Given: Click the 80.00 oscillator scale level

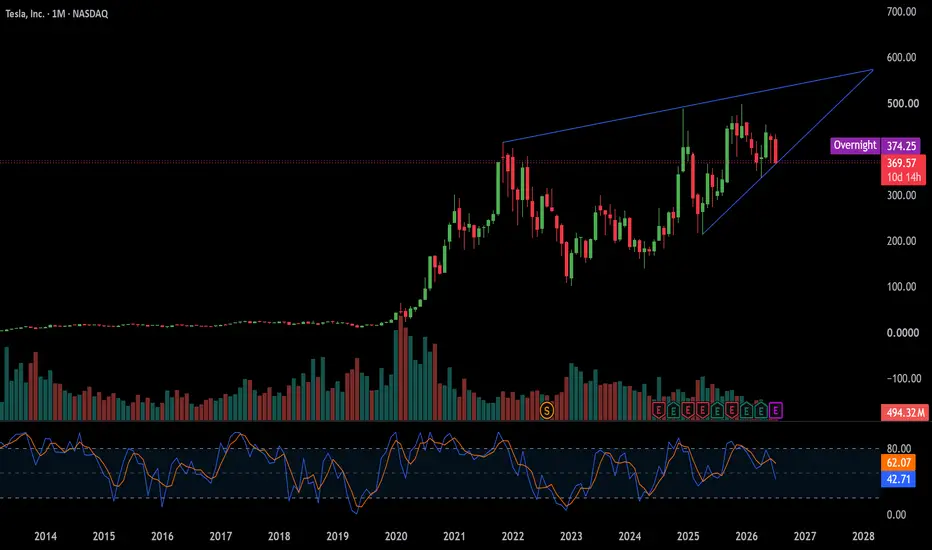Looking at the screenshot, I should (899, 448).
